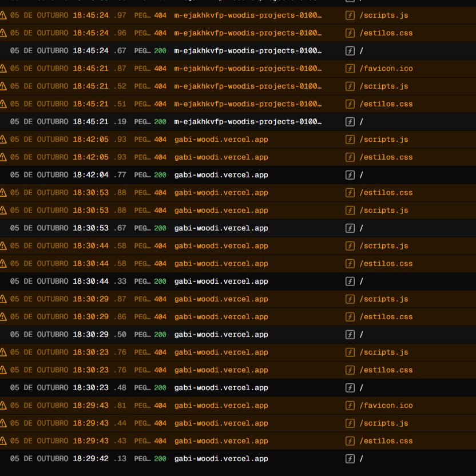Click warning icon on 18:29:43.81 favicon.ico row

(x=3, y=405)
